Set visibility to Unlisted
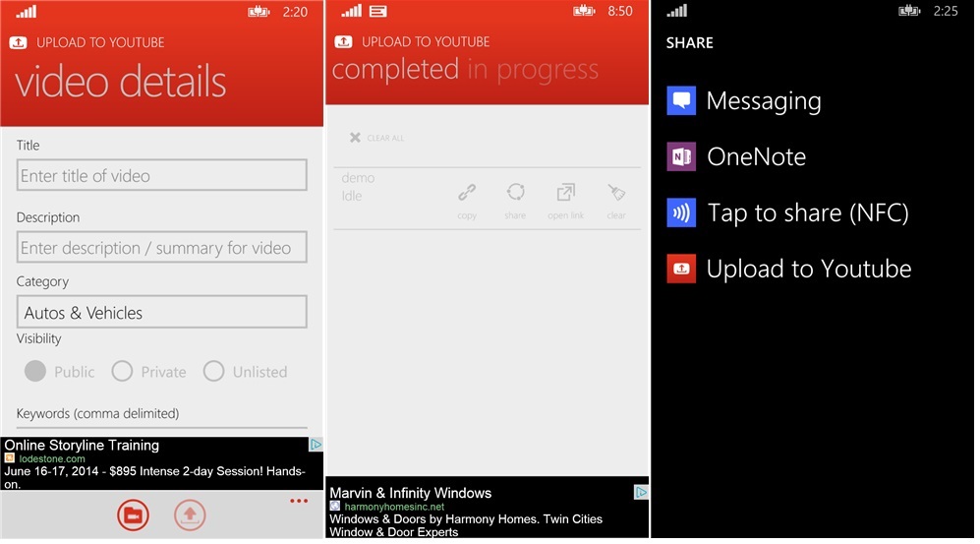This screenshot has width=980, height=544. tap(213, 372)
